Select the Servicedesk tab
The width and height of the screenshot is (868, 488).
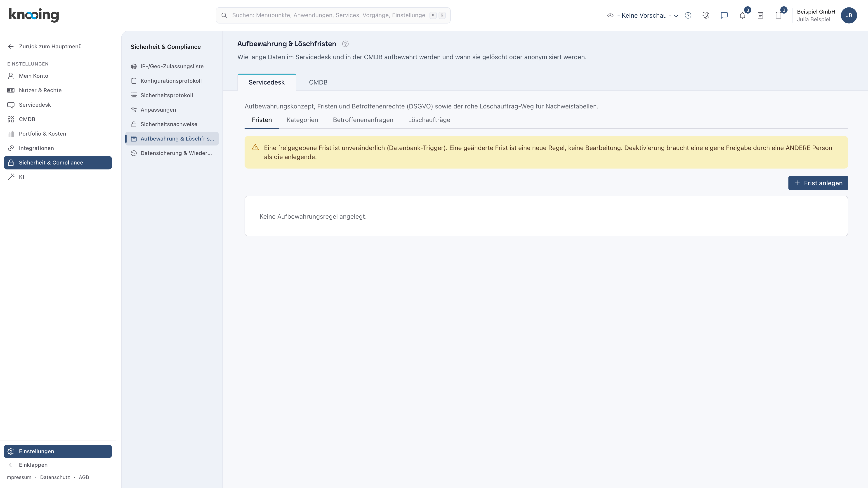(x=267, y=82)
